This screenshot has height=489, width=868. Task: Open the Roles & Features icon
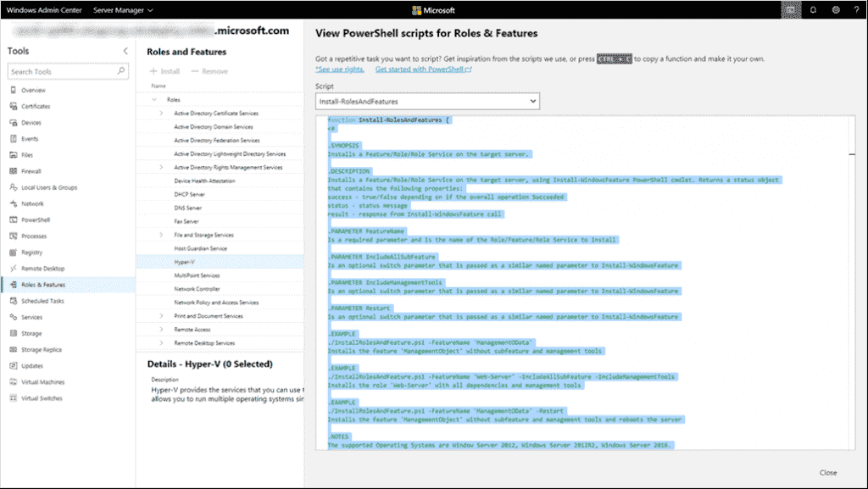point(14,284)
